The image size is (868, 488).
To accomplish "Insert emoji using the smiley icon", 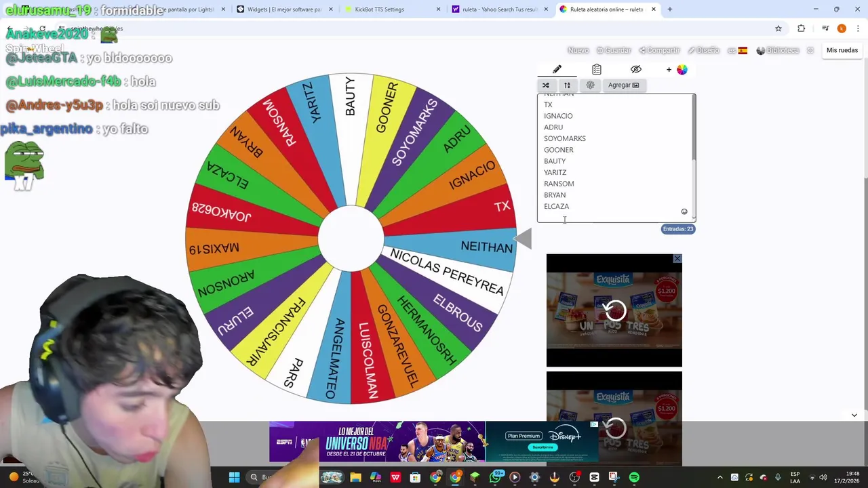I will click(684, 212).
